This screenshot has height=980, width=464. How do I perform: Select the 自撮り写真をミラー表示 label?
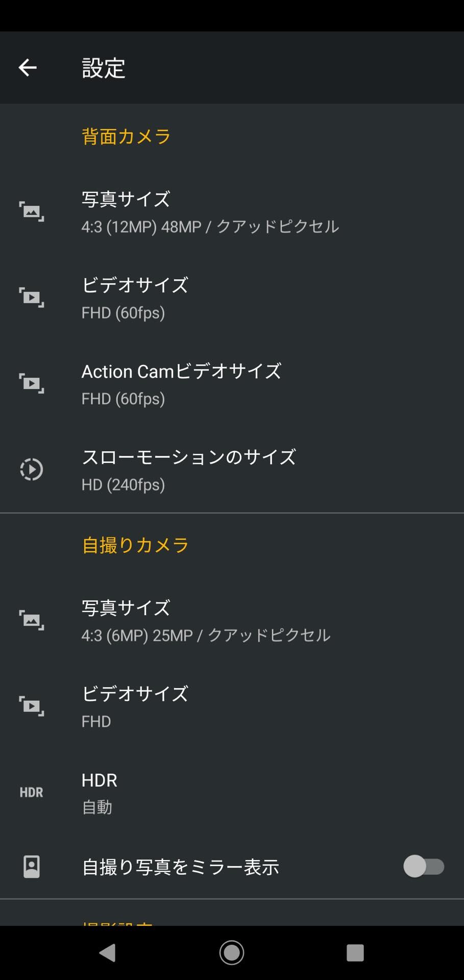click(181, 867)
